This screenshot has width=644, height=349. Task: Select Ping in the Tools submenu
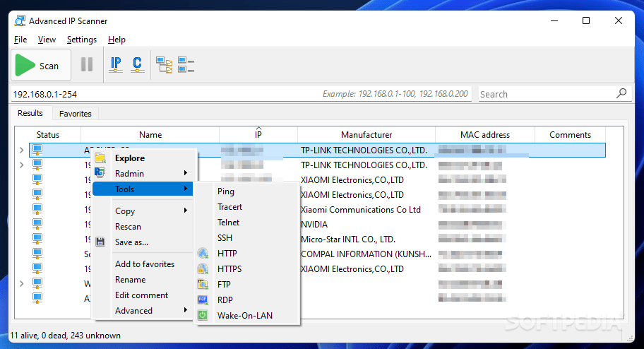pyautogui.click(x=247, y=191)
